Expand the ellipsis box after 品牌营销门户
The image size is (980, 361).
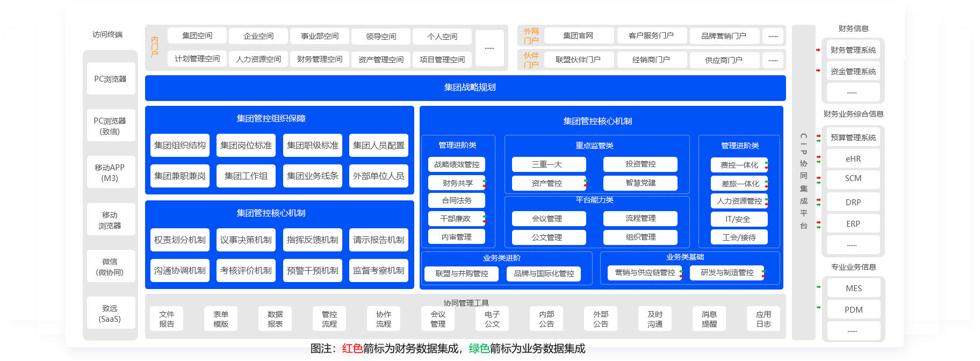click(x=773, y=36)
